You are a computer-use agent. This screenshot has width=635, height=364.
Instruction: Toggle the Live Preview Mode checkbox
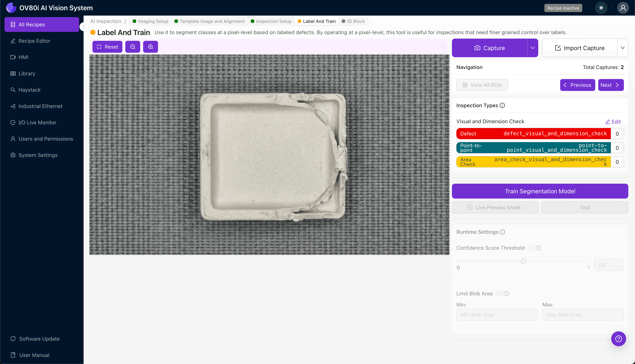coord(470,207)
